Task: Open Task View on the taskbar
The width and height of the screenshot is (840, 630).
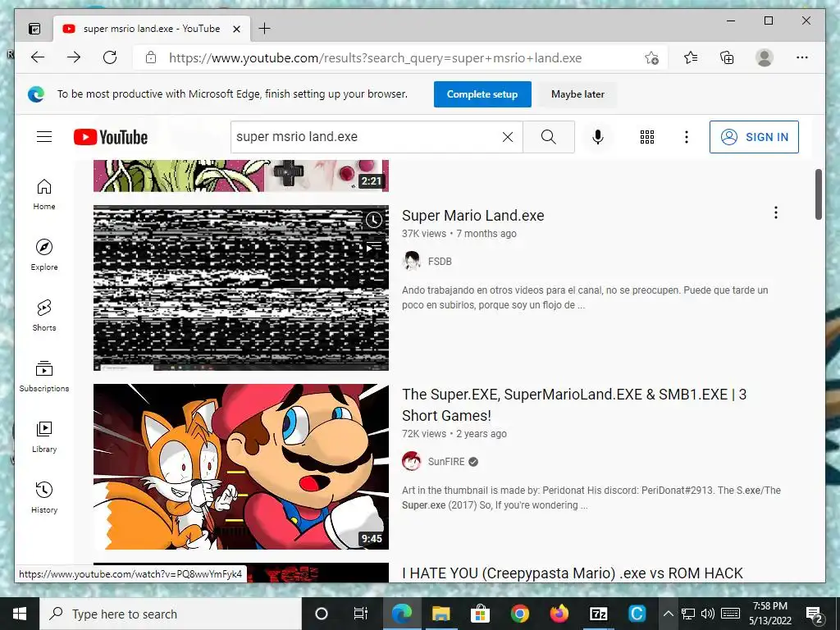Action: [361, 614]
